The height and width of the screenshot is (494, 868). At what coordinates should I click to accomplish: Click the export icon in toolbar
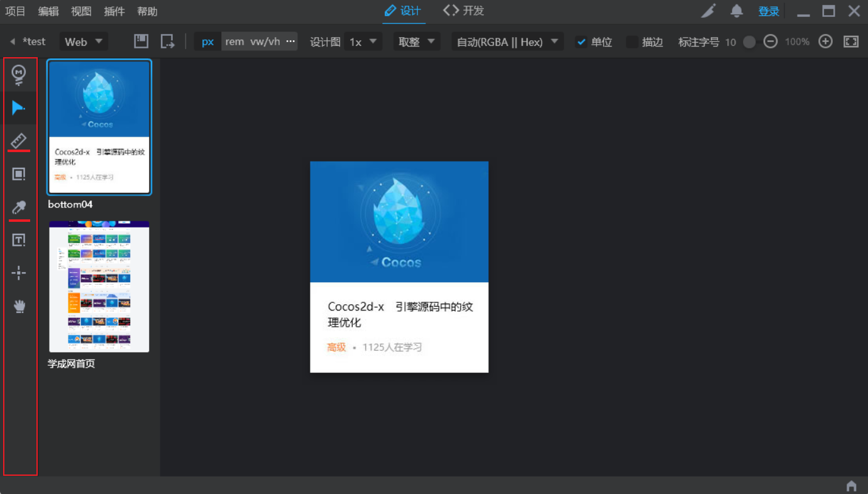point(167,41)
